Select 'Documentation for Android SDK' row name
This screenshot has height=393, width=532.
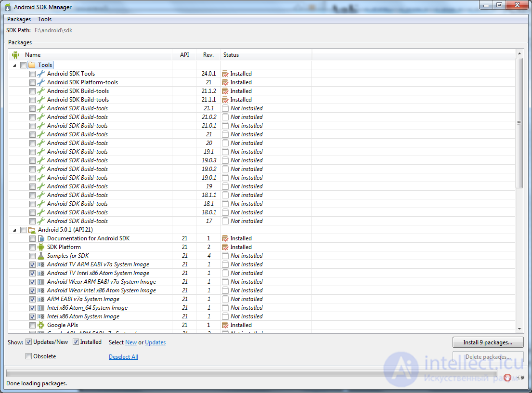click(88, 238)
